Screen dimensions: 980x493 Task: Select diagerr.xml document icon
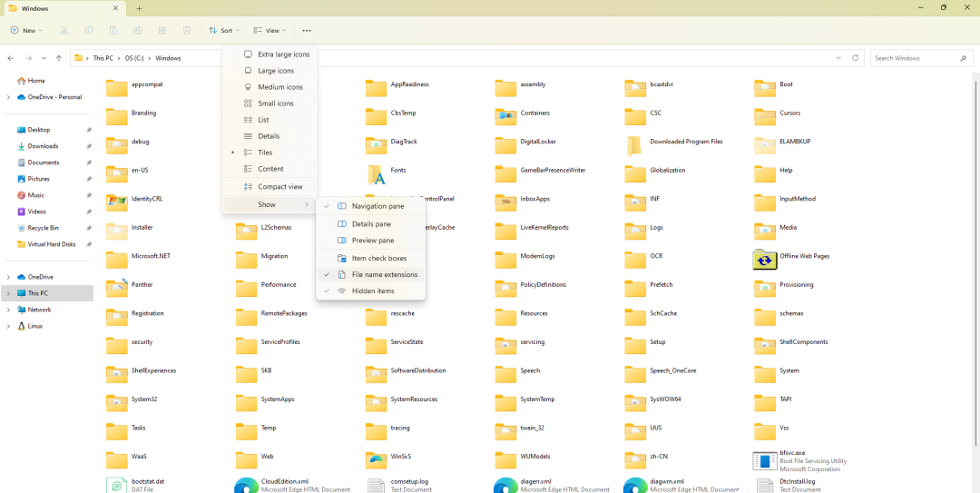[505, 486]
